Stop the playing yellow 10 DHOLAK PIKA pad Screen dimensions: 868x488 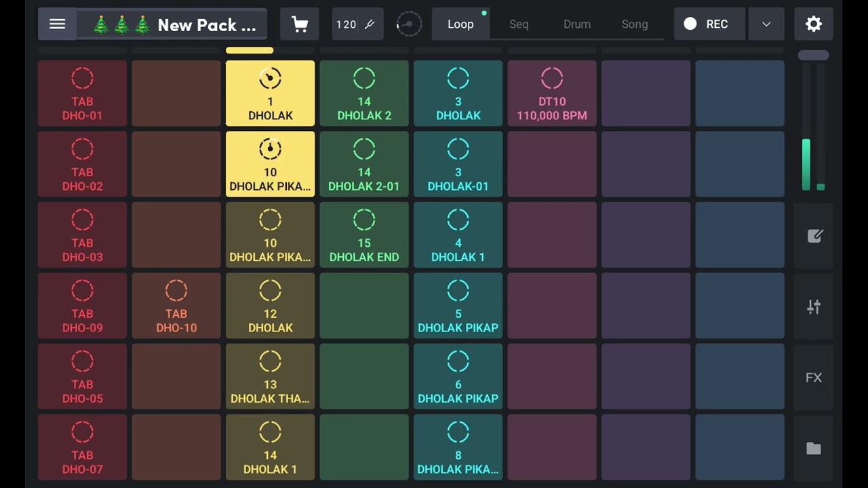click(x=270, y=164)
